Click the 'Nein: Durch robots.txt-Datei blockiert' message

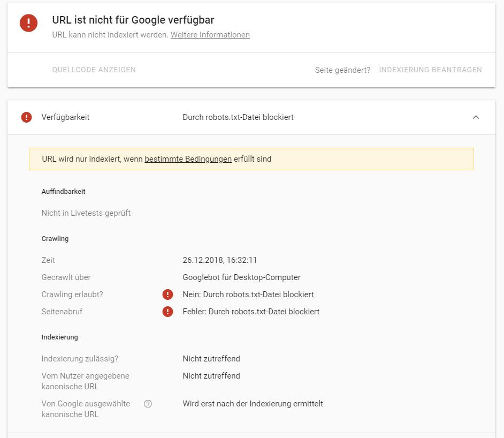point(248,294)
